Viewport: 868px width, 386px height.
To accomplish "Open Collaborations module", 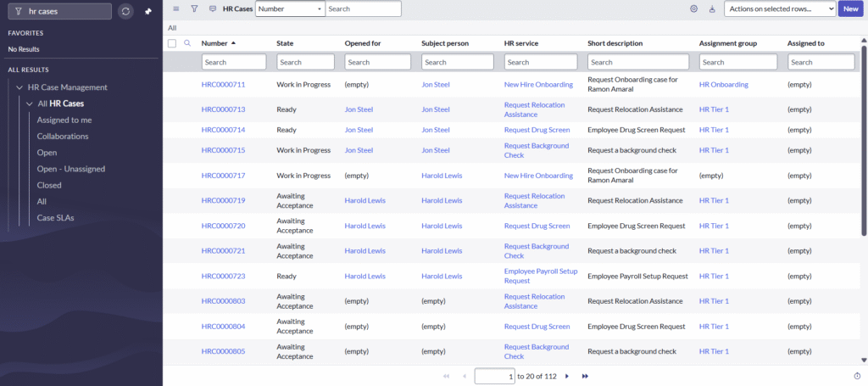I will tap(63, 137).
